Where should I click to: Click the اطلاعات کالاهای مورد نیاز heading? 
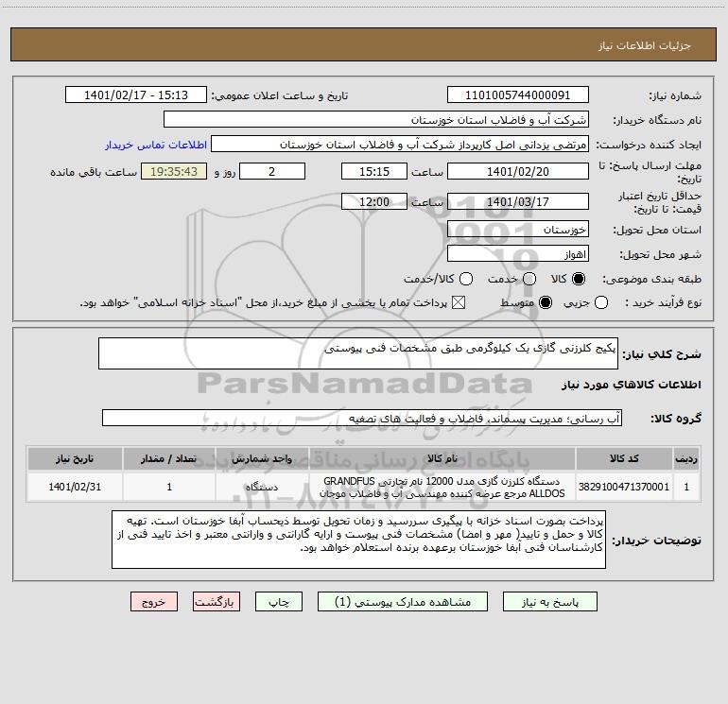click(x=632, y=385)
